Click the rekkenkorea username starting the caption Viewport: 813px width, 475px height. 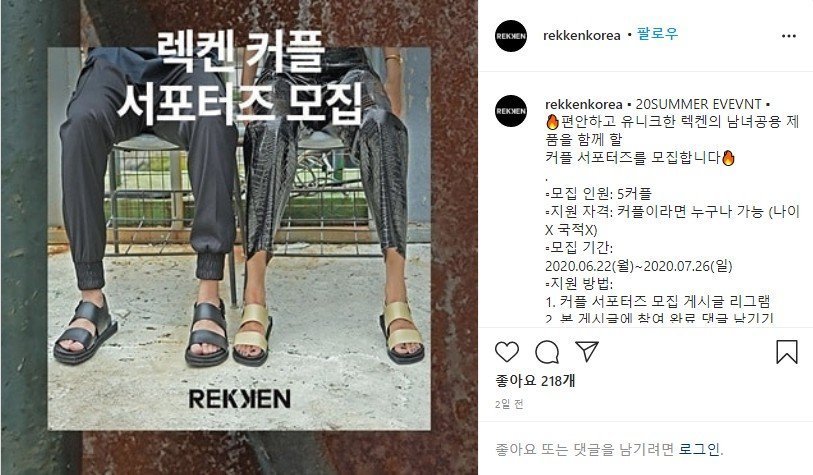584,104
